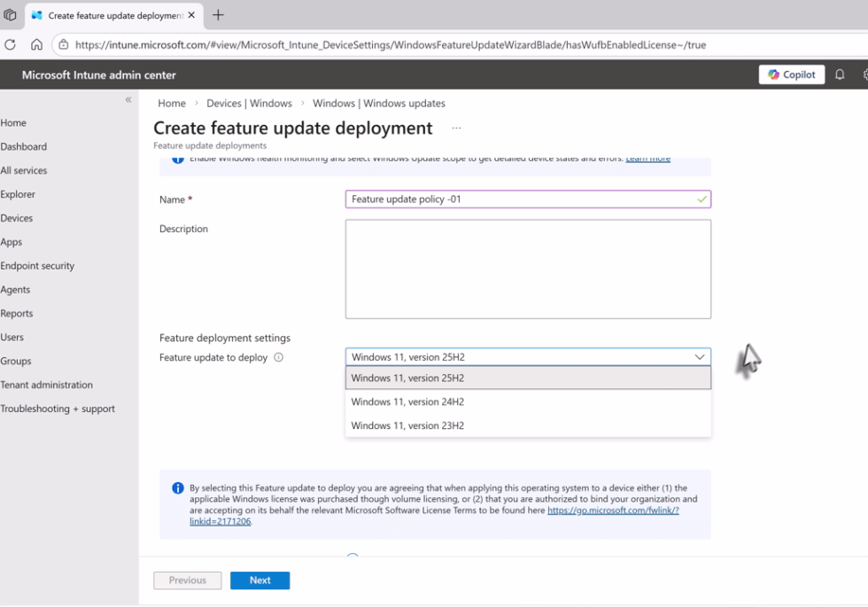Open Dashboard in sidebar

click(23, 147)
